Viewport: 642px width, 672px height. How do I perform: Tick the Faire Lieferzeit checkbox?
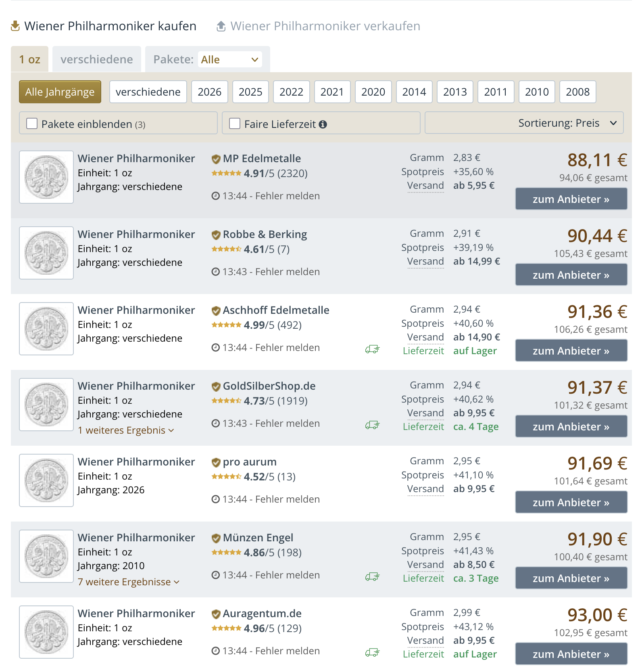click(235, 123)
